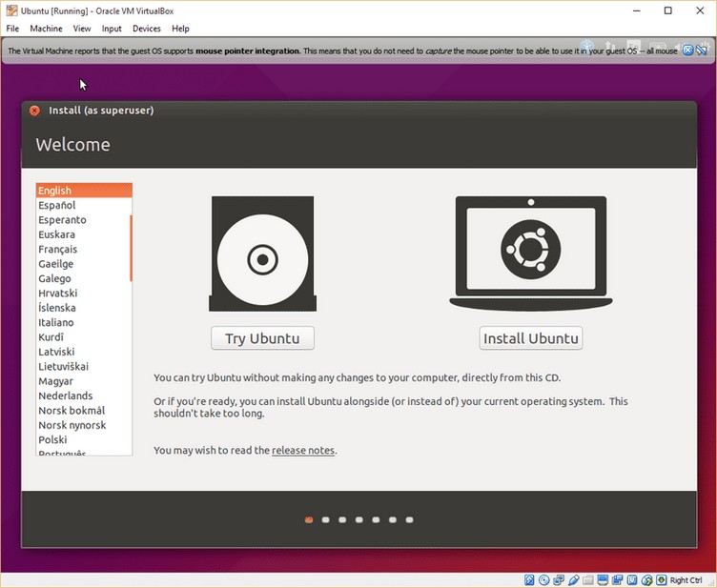Select Español in the language list
Screen dimensions: 717x588
pos(84,205)
